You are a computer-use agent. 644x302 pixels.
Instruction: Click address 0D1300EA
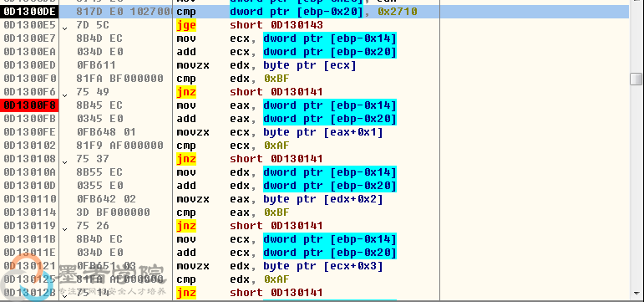pos(29,52)
